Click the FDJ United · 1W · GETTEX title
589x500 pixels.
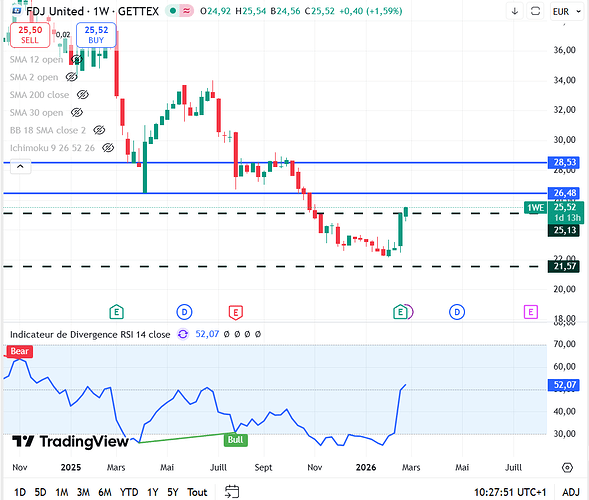tap(92, 11)
